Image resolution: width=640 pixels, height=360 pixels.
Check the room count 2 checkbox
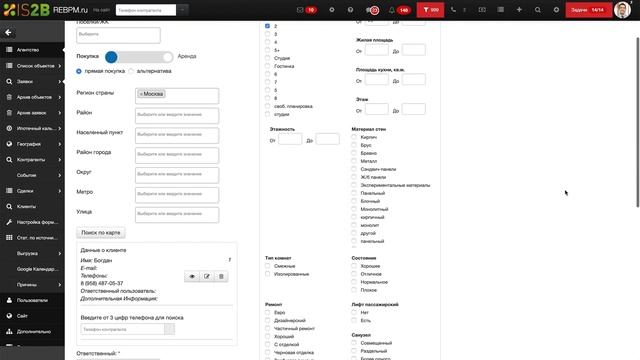pos(267,26)
